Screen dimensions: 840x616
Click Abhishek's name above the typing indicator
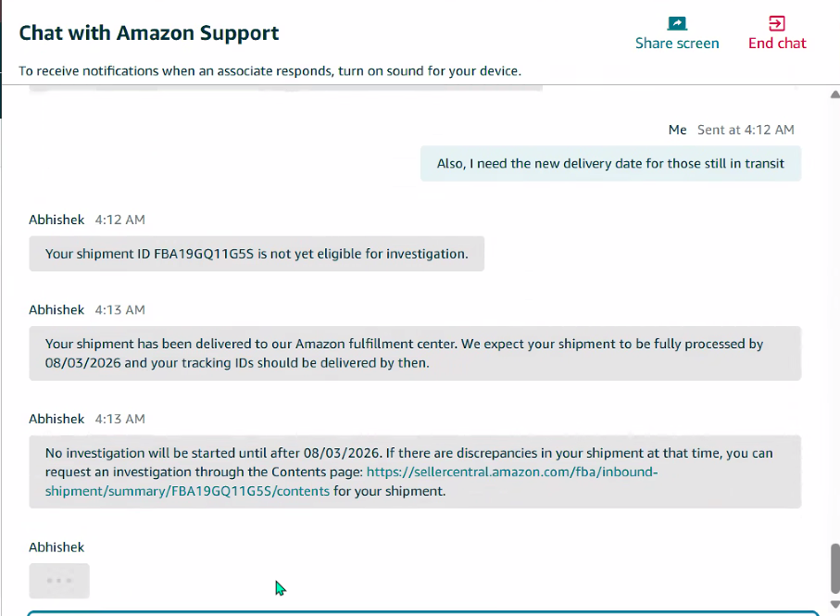pos(56,547)
